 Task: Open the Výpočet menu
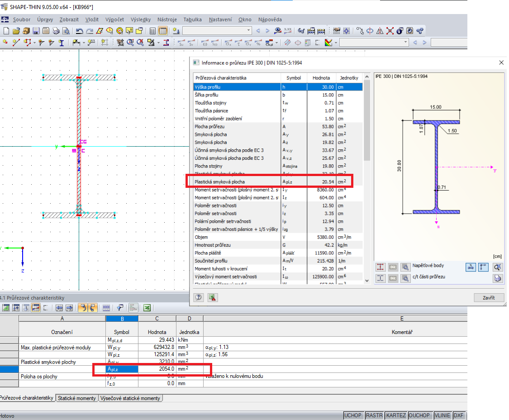click(x=114, y=19)
